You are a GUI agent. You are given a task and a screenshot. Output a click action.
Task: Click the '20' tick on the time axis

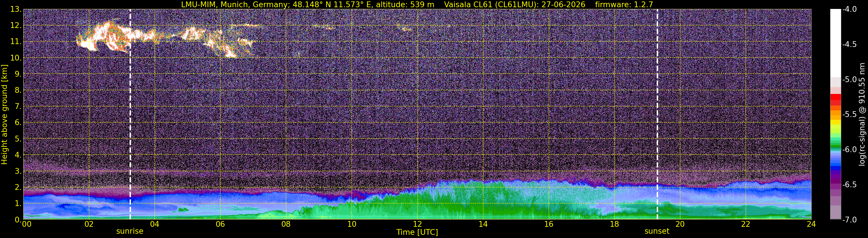pyautogui.click(x=680, y=224)
